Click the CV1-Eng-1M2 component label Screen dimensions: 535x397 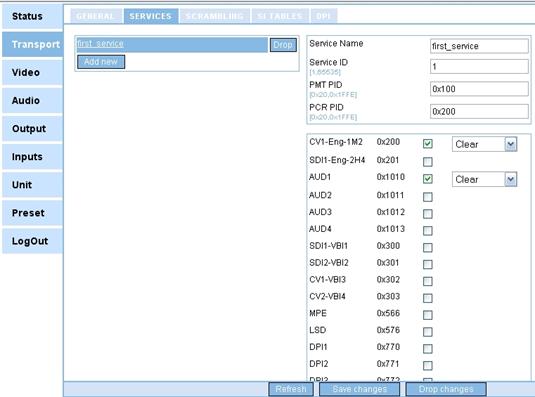click(336, 142)
